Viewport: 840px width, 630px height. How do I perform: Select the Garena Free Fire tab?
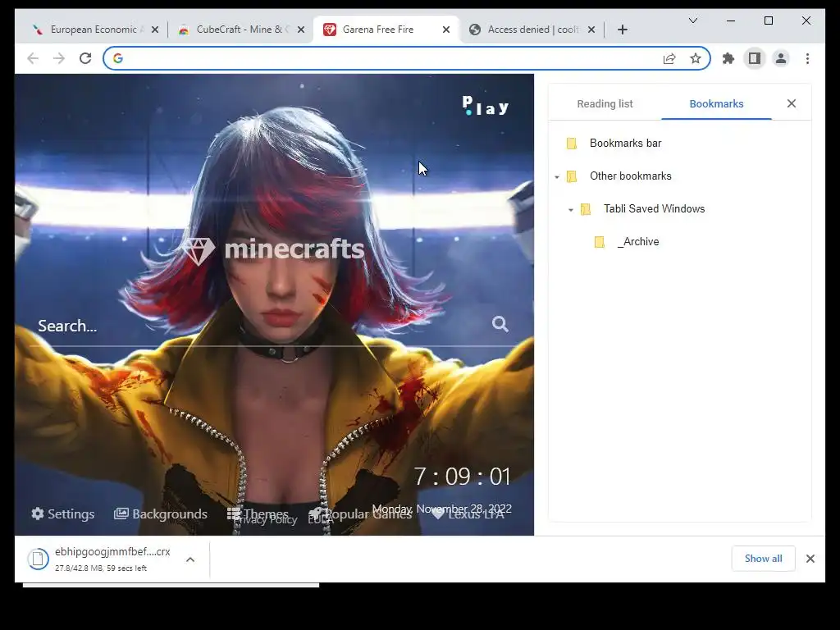[386, 30]
